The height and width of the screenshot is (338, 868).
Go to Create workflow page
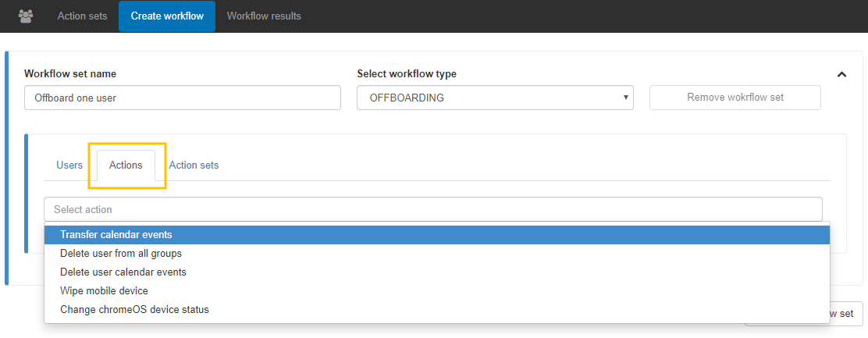pos(167,16)
